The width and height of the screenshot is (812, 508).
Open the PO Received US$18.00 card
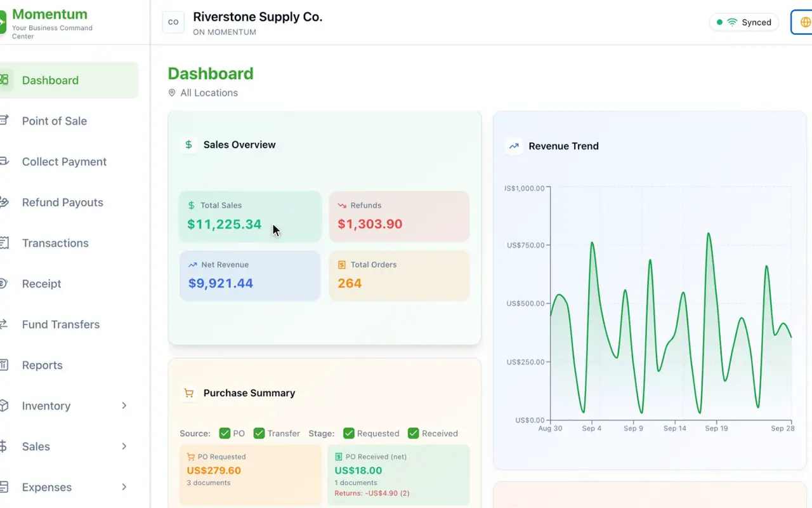[399, 475]
